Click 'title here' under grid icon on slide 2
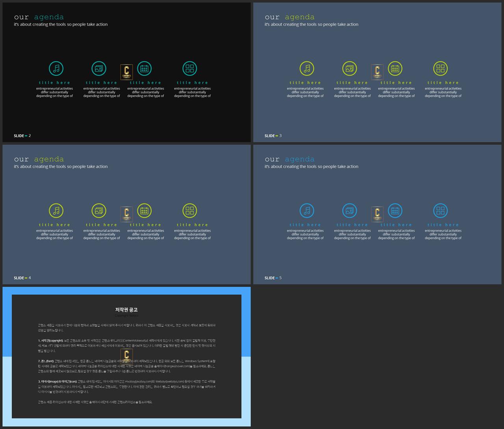The height and width of the screenshot is (429, 504). [193, 83]
